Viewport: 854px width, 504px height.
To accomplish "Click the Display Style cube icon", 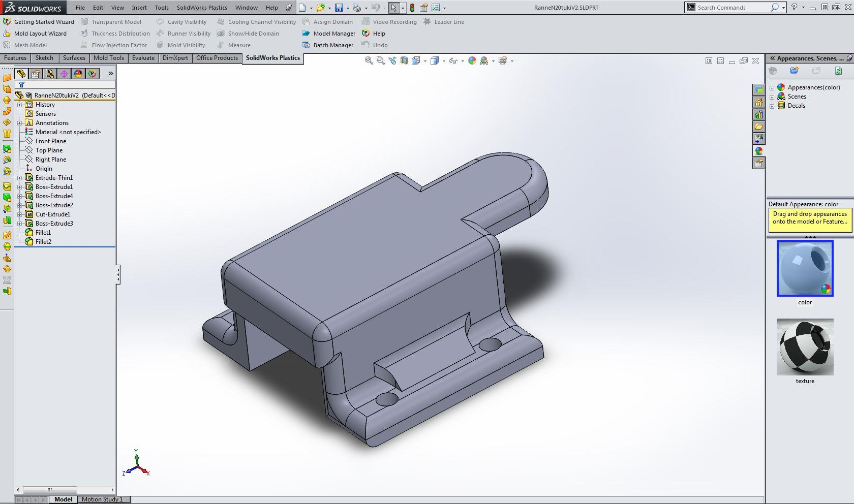I will tap(435, 60).
